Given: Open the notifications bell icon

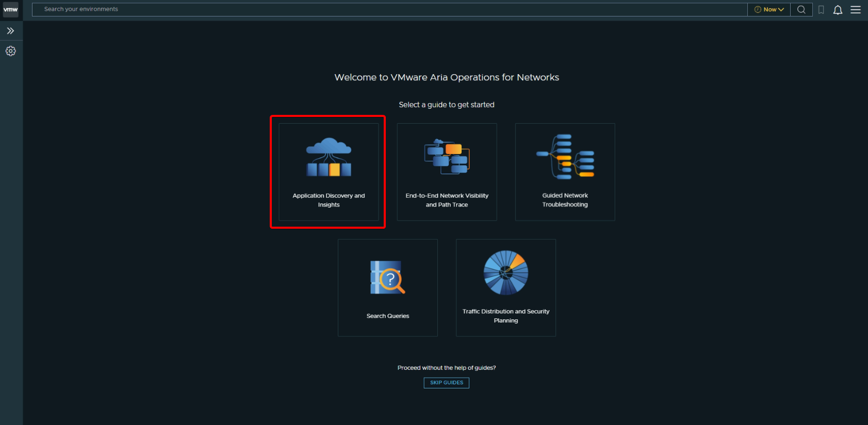Looking at the screenshot, I should (838, 10).
